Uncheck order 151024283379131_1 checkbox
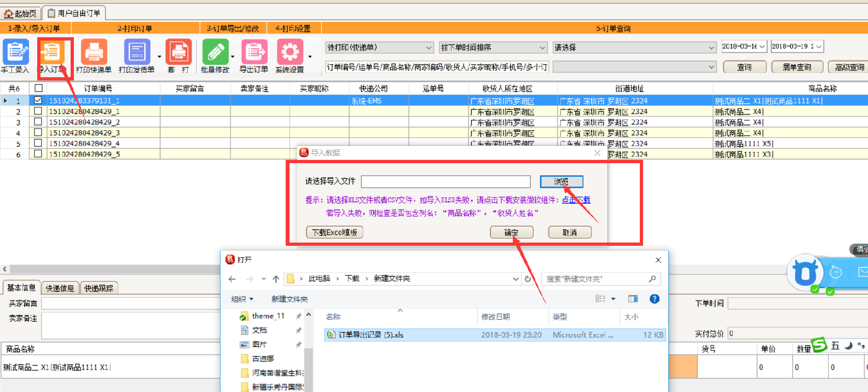 pos(38,101)
